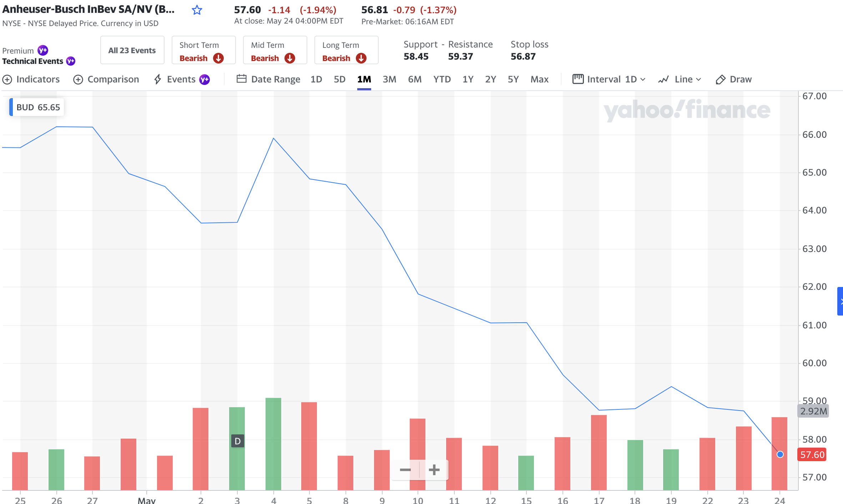Select the YTD range tab

click(x=442, y=79)
